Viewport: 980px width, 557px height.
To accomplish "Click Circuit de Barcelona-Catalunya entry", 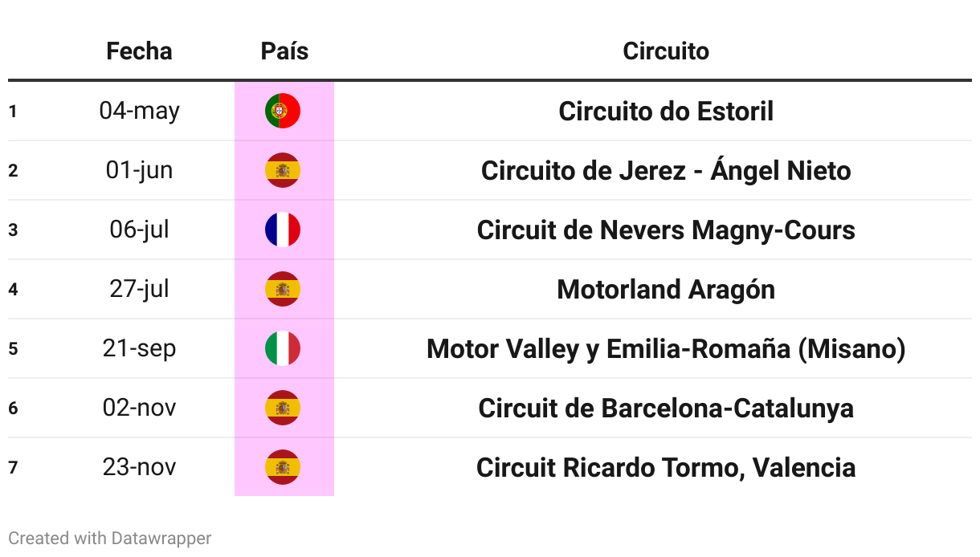I will tap(666, 408).
